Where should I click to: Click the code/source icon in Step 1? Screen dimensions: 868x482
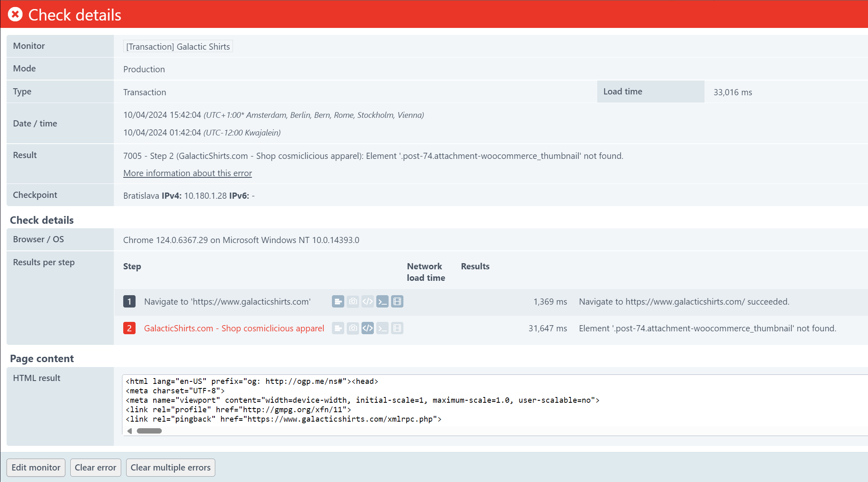coord(368,301)
